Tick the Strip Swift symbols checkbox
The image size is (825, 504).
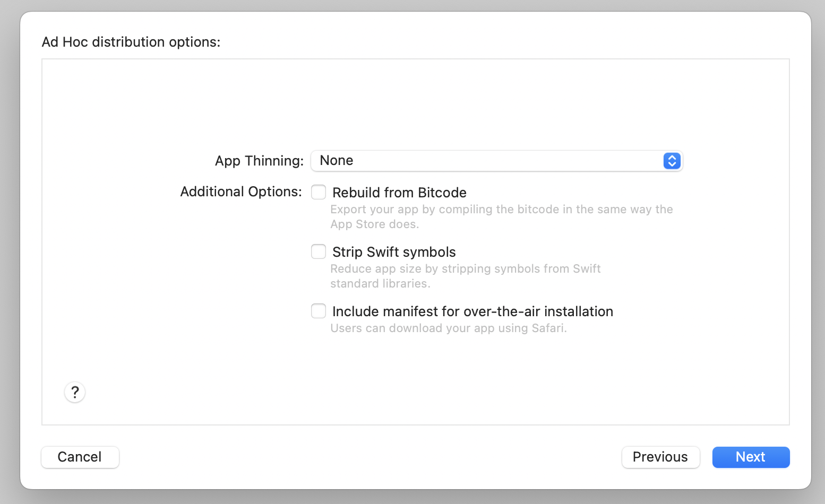tap(319, 251)
